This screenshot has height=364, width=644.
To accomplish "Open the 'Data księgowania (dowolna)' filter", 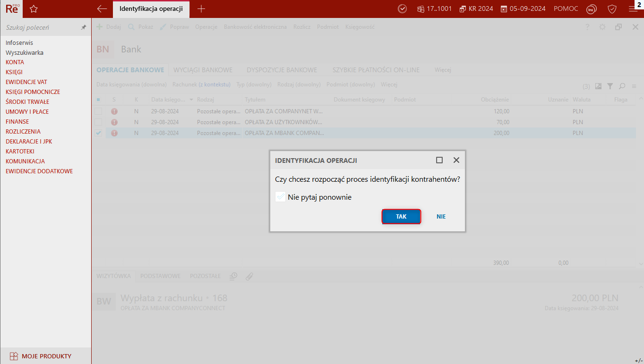I will pos(131,85).
